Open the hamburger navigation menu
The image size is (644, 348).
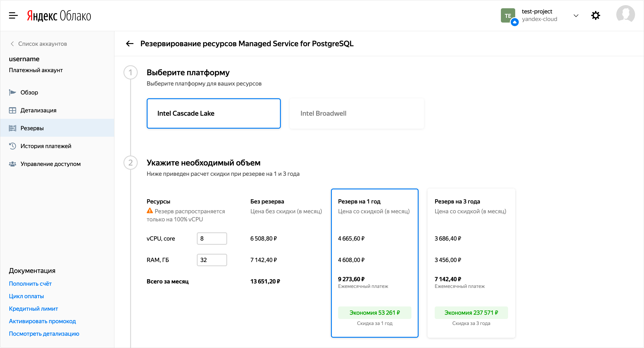click(x=13, y=15)
